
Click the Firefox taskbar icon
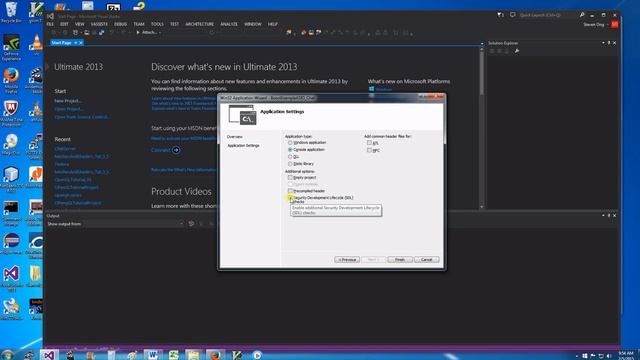click(x=215, y=355)
